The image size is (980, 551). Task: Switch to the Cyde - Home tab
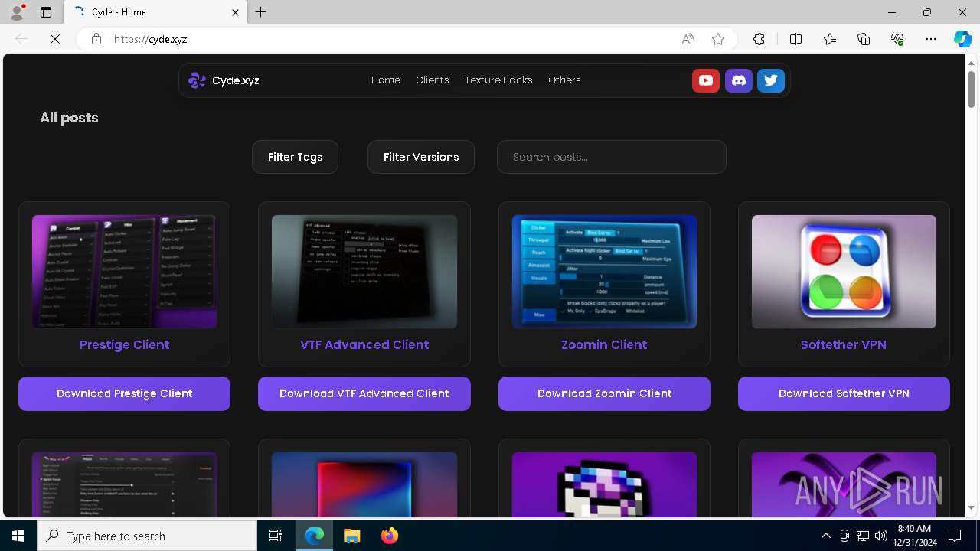155,12
